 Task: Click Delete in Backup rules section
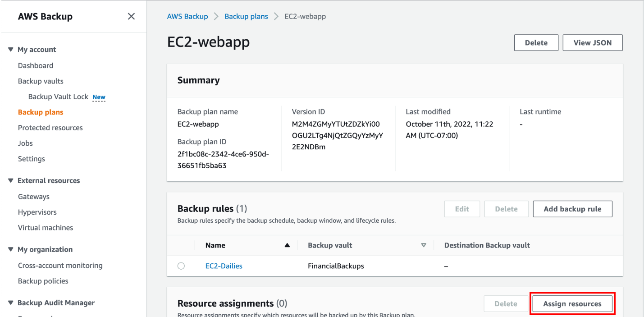(x=506, y=209)
